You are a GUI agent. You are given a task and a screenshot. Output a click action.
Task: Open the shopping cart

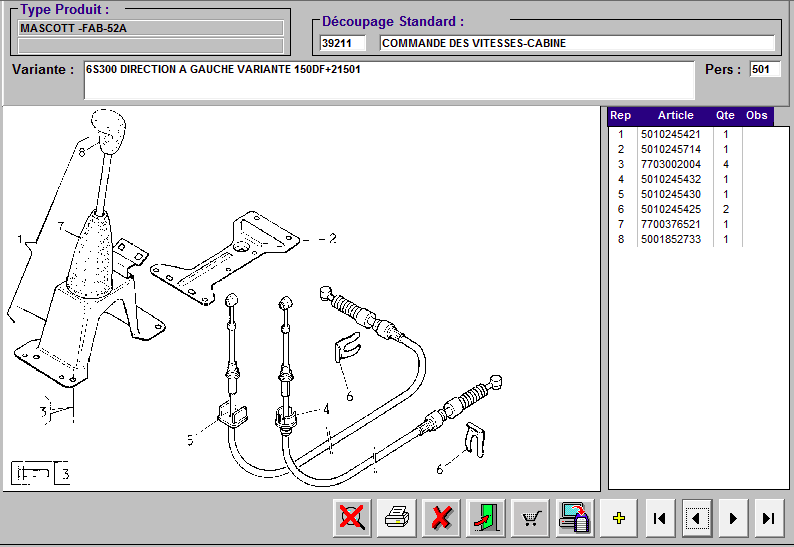tap(531, 518)
